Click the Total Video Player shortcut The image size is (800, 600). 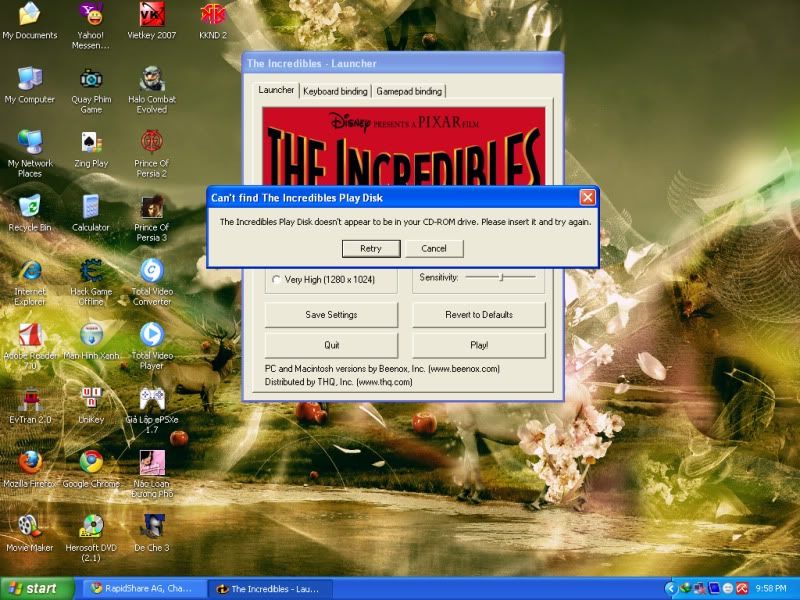pos(152,346)
